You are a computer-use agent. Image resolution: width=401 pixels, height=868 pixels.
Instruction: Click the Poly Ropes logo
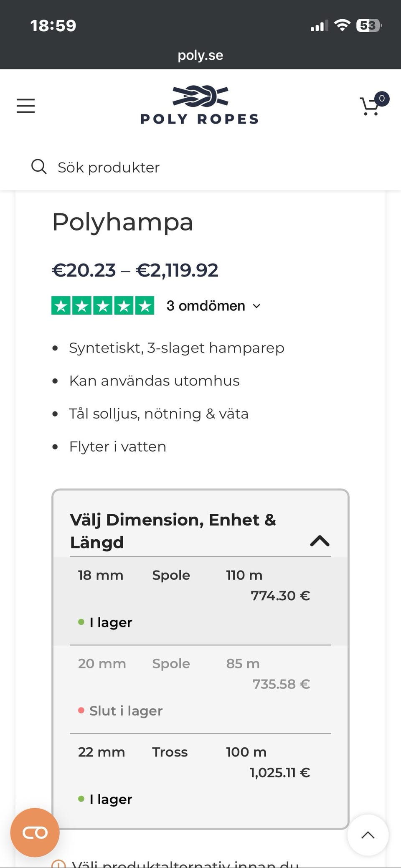(200, 105)
